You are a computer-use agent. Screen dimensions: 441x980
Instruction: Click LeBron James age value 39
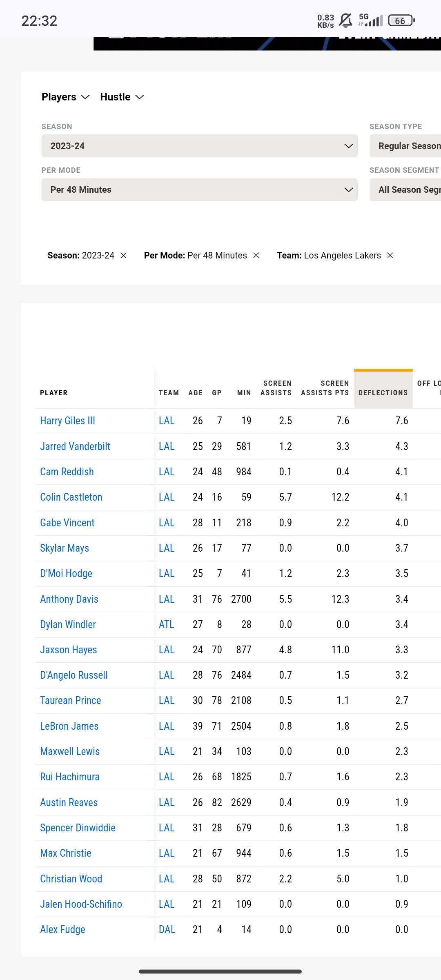point(198,726)
